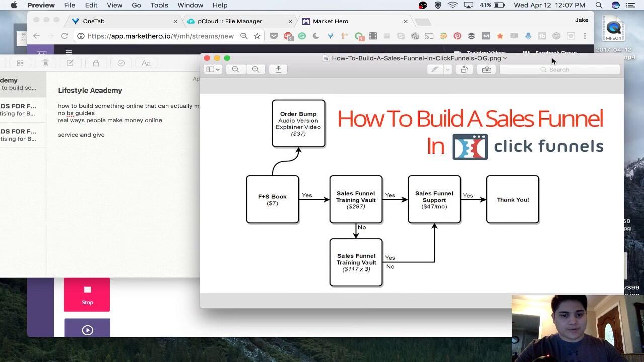
Task: Toggle the lock on the current note
Action: click(96, 63)
